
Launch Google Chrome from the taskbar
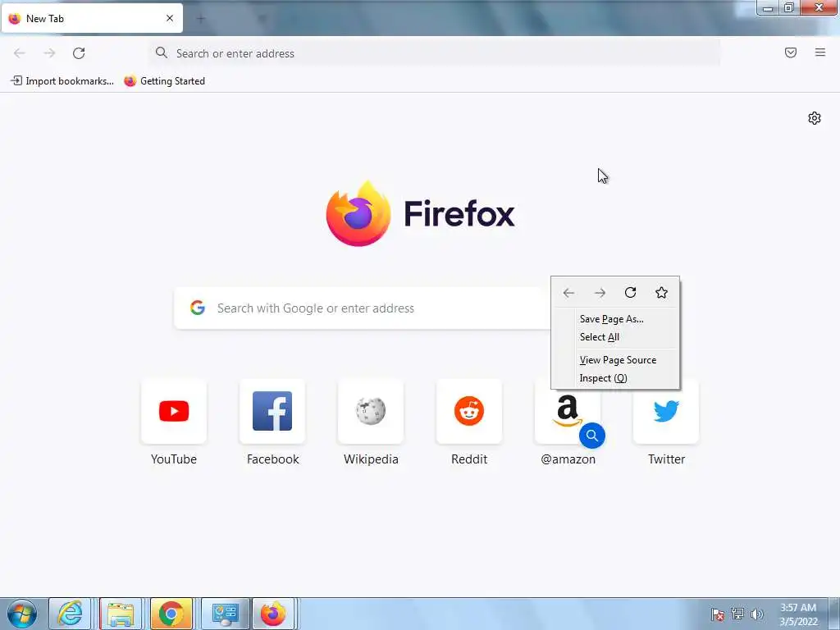coord(171,614)
